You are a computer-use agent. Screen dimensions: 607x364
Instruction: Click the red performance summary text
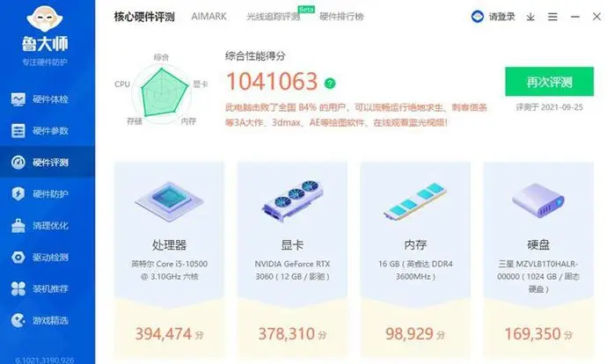pyautogui.click(x=356, y=115)
